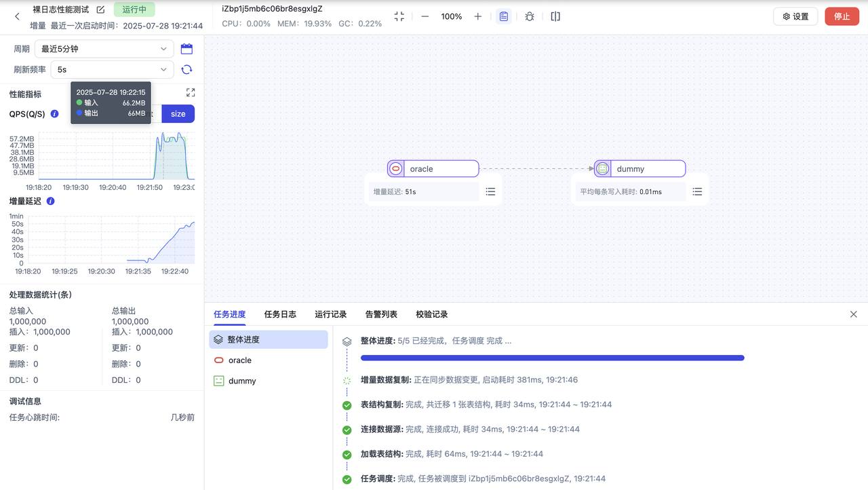Switch the metric display to size mode
This screenshot has height=490, width=868.
click(x=178, y=114)
